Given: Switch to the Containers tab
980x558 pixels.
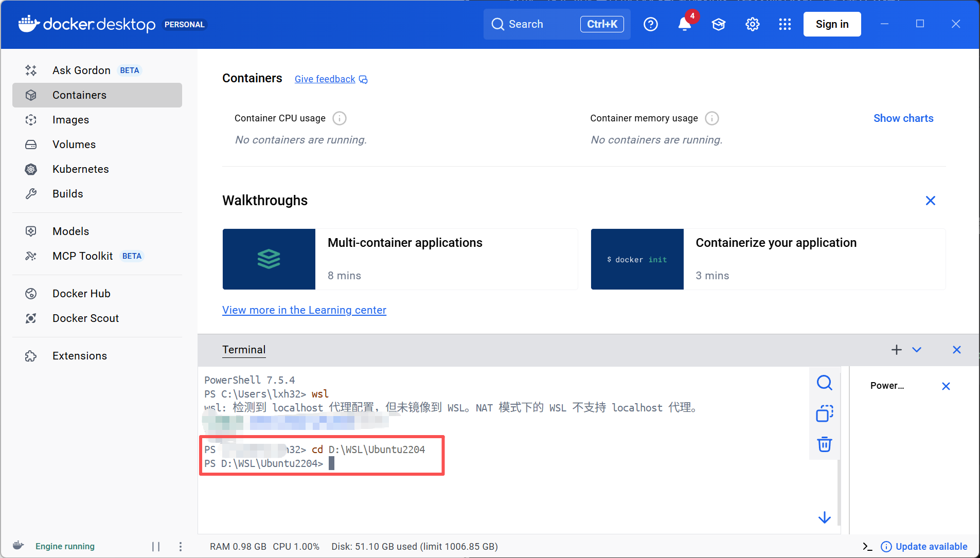Looking at the screenshot, I should 80,95.
